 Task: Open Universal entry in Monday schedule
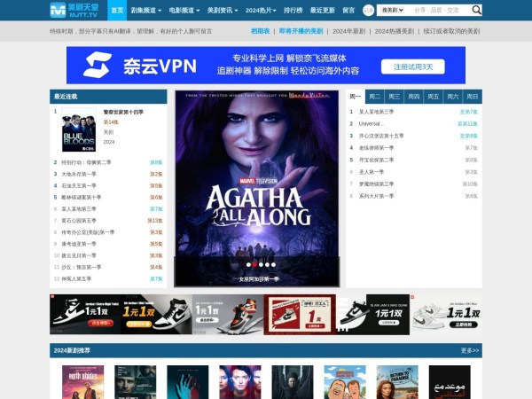372,124
